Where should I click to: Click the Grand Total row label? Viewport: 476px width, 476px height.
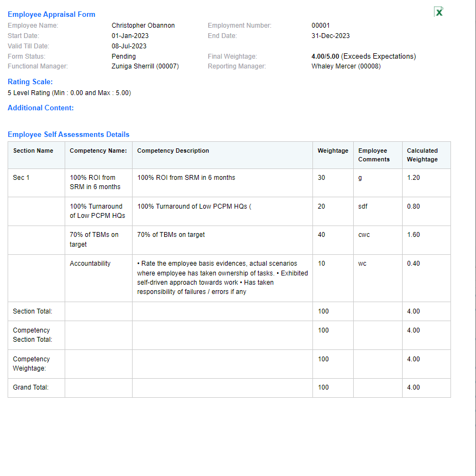tap(30, 387)
